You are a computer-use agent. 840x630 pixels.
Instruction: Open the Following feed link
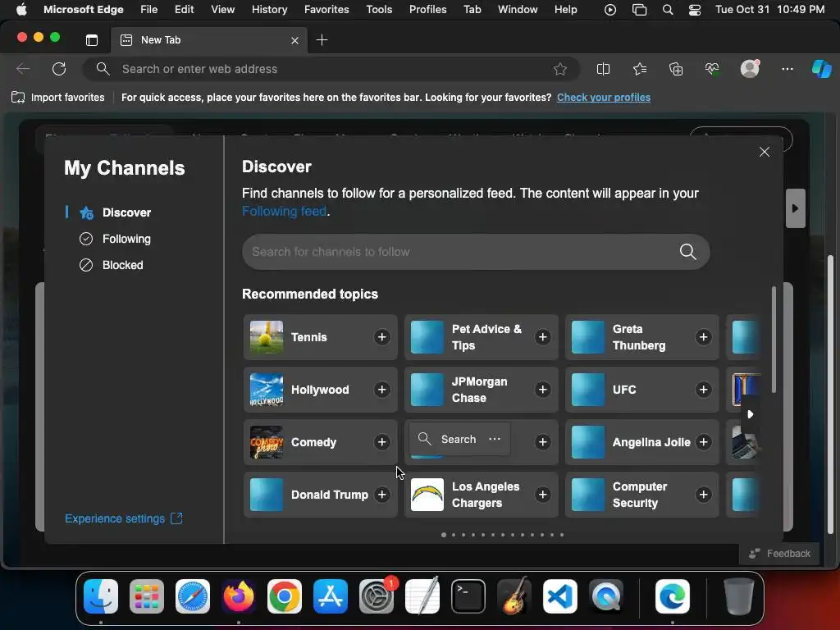[x=284, y=211]
